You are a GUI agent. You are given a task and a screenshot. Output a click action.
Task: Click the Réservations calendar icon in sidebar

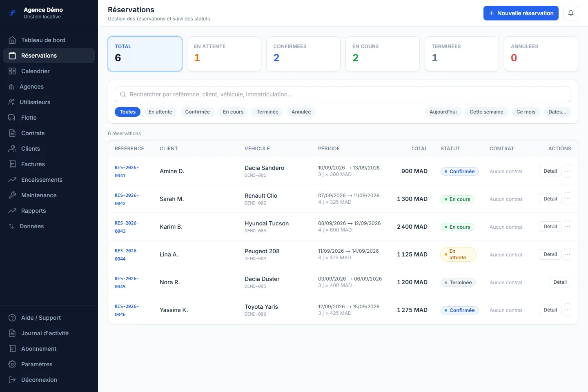point(12,56)
